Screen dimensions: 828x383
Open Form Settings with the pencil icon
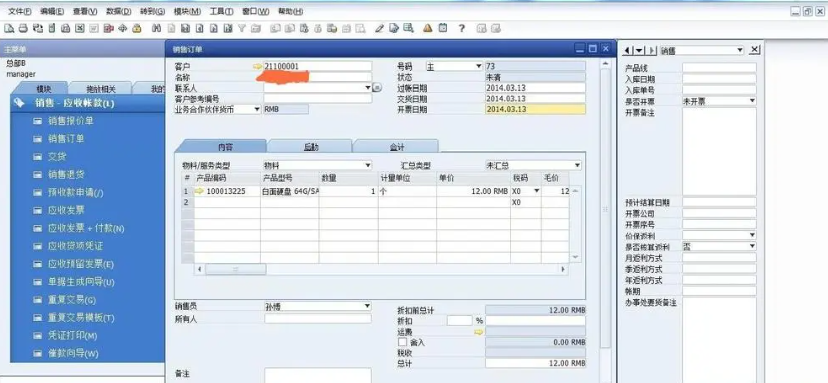(379, 29)
